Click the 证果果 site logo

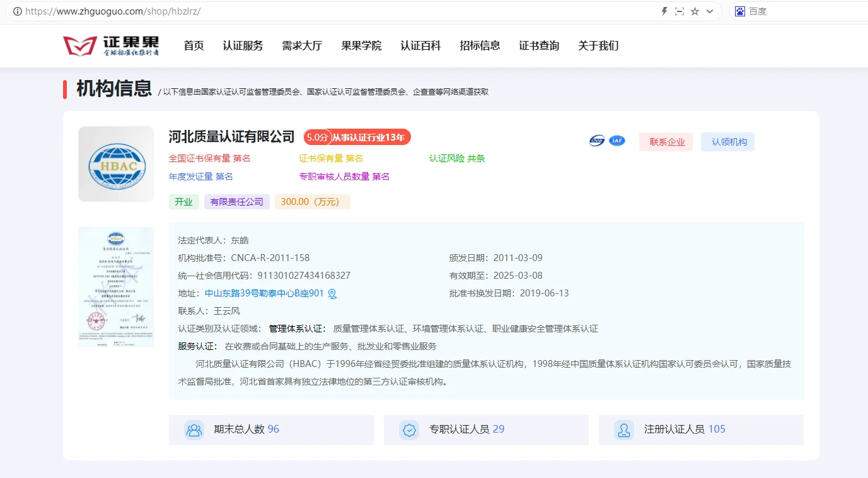click(111, 46)
